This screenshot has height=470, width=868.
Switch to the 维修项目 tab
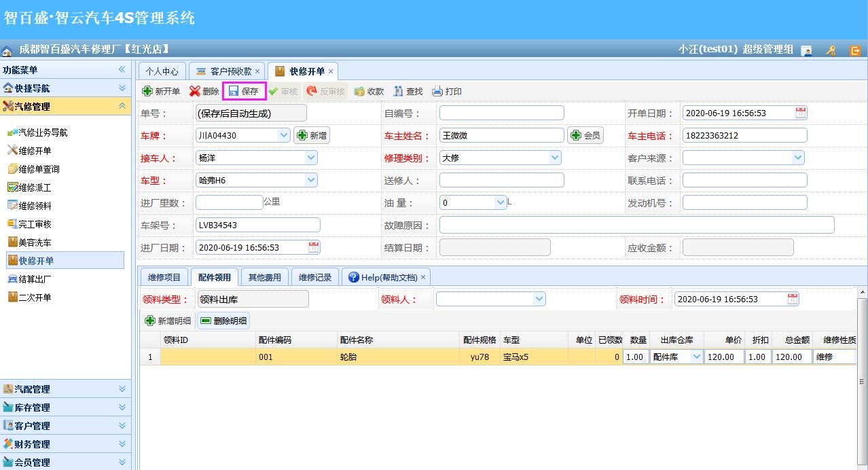(x=165, y=276)
